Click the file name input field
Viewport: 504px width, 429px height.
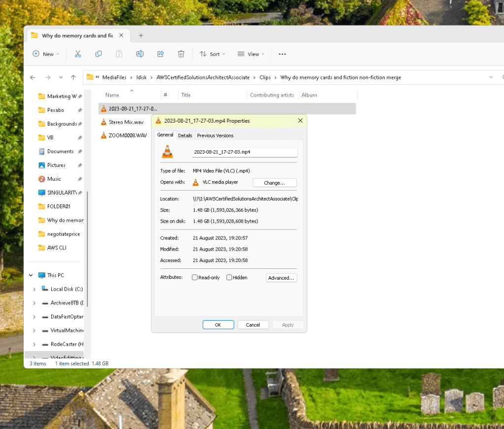(x=244, y=152)
